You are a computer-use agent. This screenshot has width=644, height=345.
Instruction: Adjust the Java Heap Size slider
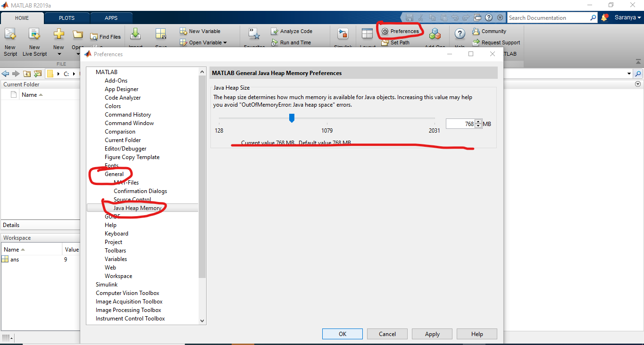pos(292,118)
